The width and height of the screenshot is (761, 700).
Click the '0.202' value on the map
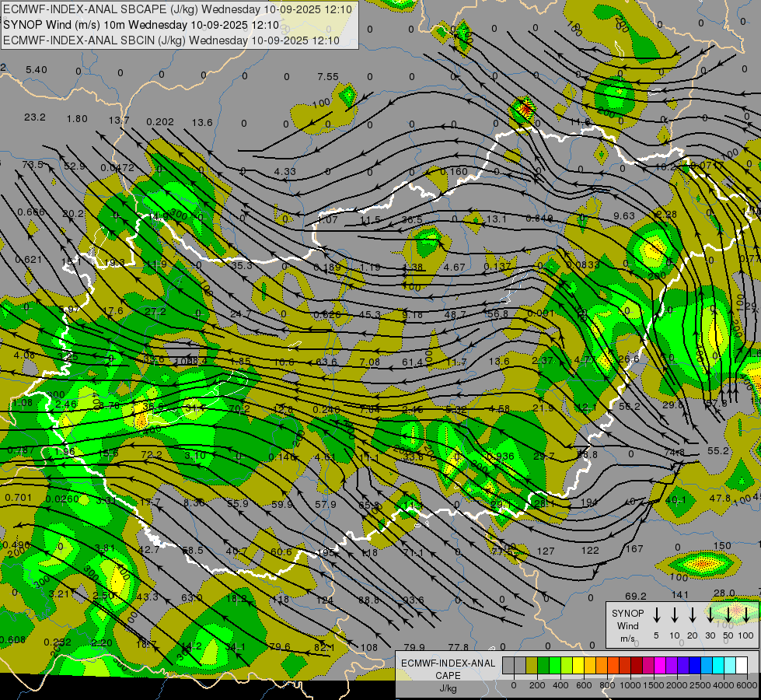pos(160,122)
